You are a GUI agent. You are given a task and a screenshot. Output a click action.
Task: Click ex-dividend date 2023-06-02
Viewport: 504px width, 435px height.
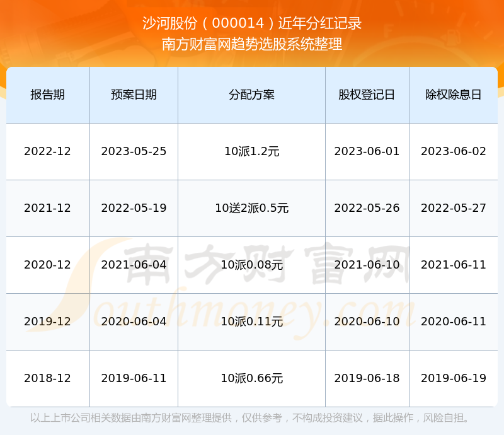click(453, 151)
